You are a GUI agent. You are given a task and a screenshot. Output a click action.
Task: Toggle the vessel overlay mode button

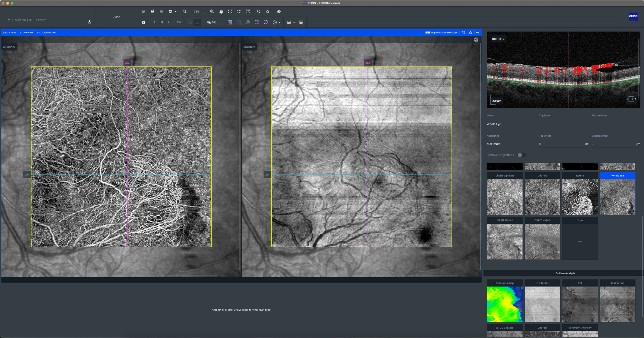click(190, 23)
